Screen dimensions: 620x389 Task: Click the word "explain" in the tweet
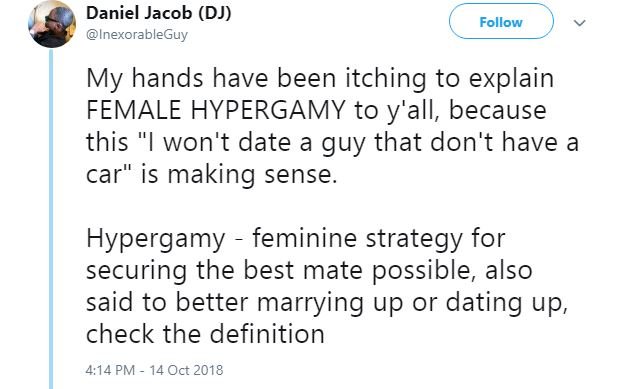click(x=511, y=79)
